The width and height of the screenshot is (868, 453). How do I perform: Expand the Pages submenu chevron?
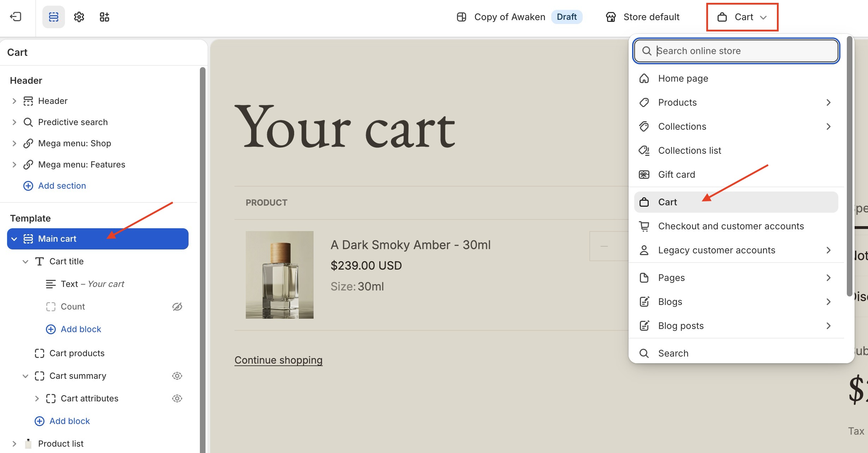pyautogui.click(x=828, y=278)
